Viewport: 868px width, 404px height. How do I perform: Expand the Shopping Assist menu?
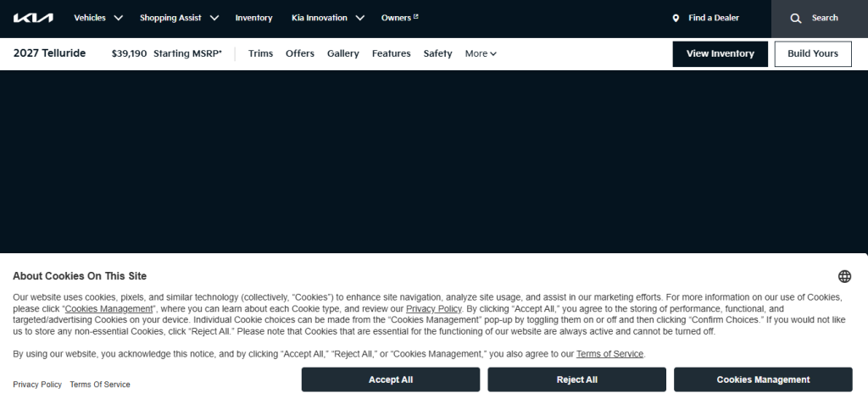[179, 18]
